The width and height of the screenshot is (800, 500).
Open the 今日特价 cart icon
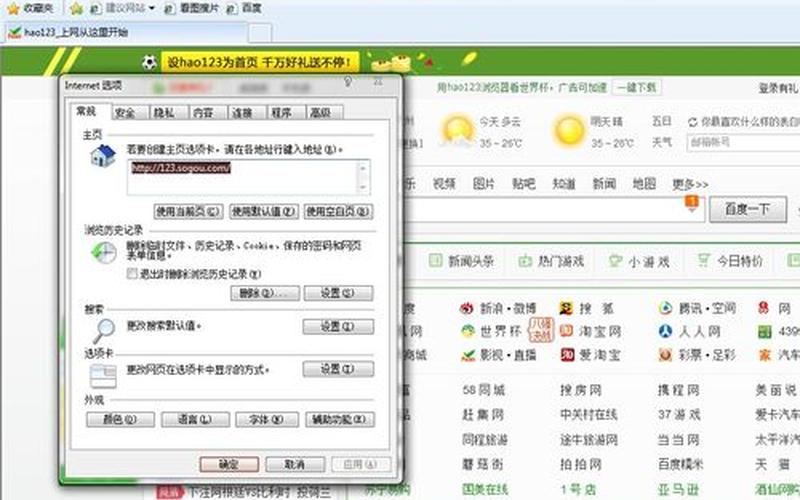click(x=704, y=261)
